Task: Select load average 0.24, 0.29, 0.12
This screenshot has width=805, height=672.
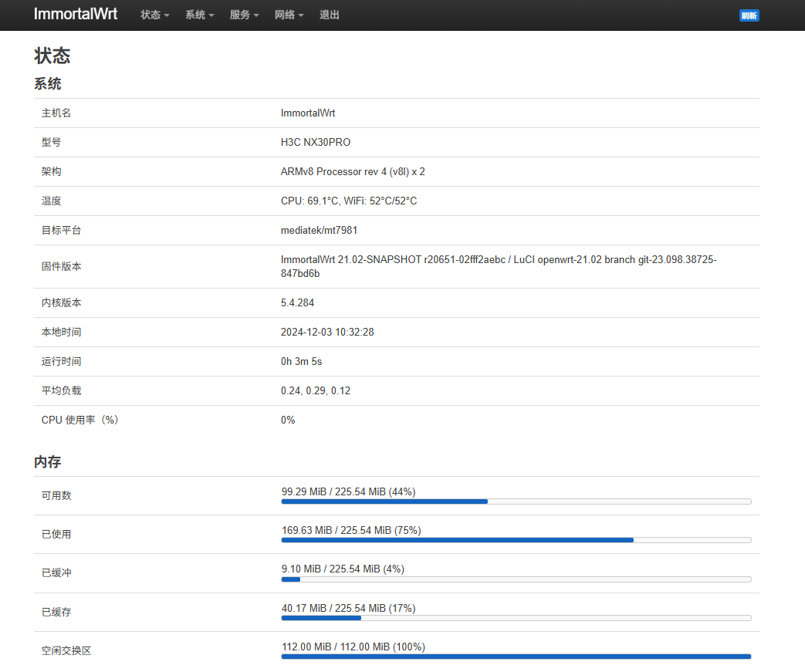Action: [316, 390]
